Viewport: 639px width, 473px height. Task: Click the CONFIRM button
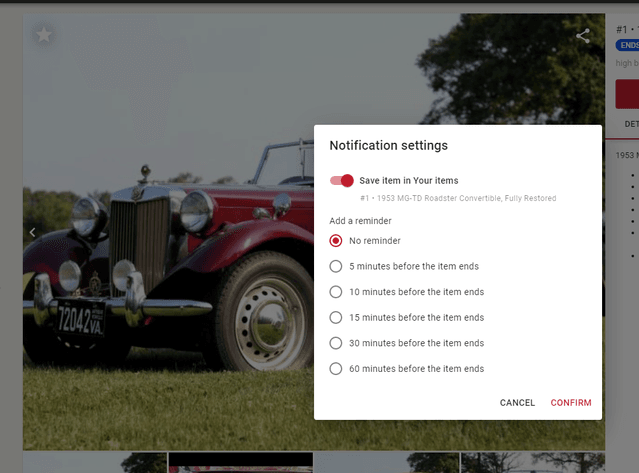point(571,403)
